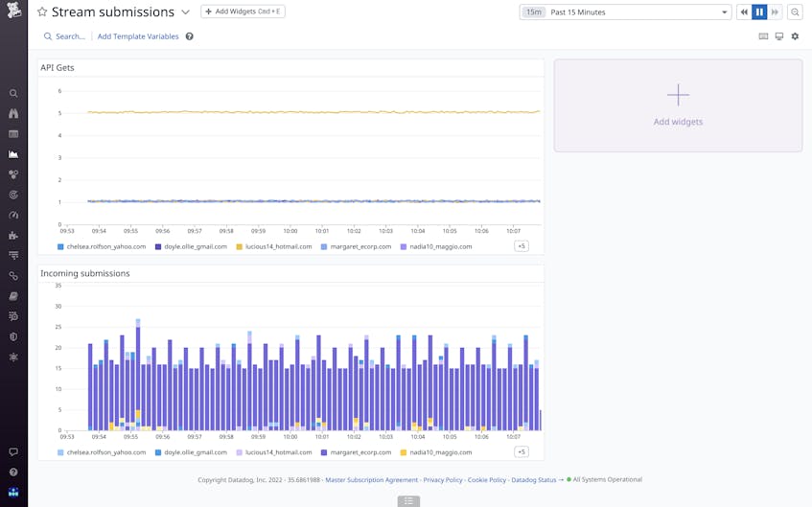
Task: Open the Past 15 Minutes time range dropdown
Action: click(625, 12)
